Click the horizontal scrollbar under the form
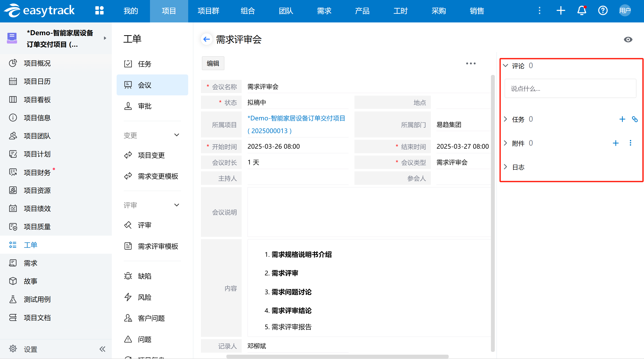Image resolution: width=644 pixels, height=359 pixels. point(337,356)
